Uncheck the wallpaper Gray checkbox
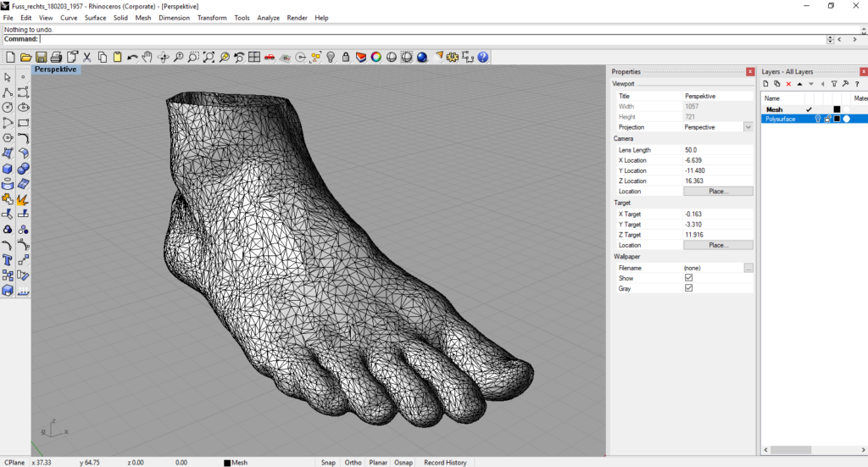The height and width of the screenshot is (467, 868). [x=688, y=288]
